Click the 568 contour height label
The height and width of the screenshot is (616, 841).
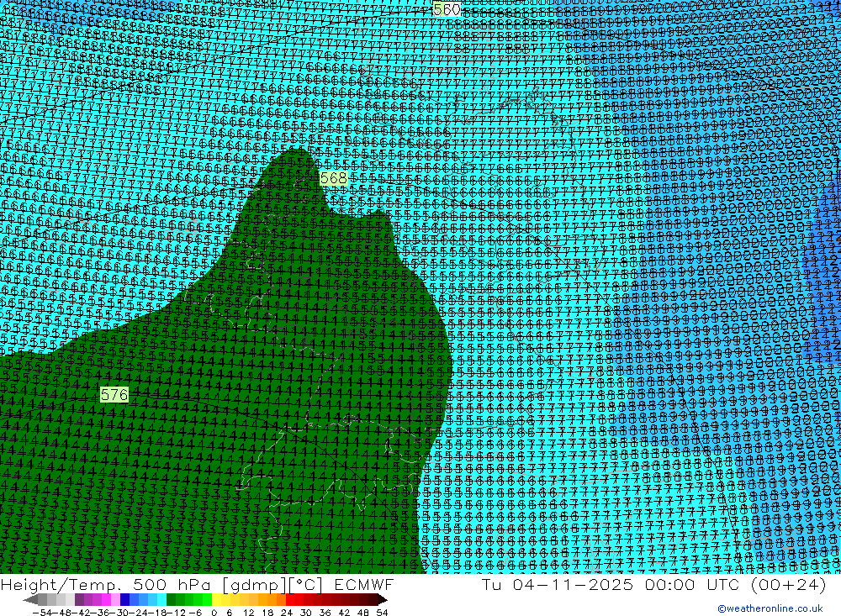(x=334, y=178)
